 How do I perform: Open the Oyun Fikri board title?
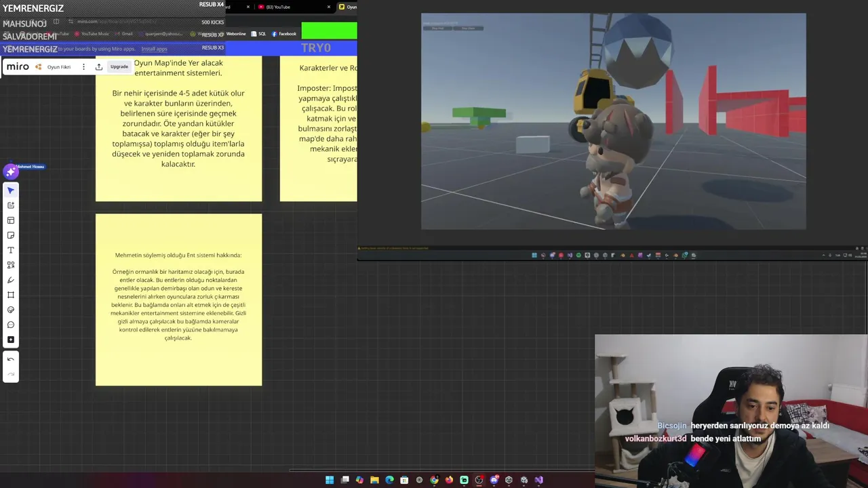[59, 67]
